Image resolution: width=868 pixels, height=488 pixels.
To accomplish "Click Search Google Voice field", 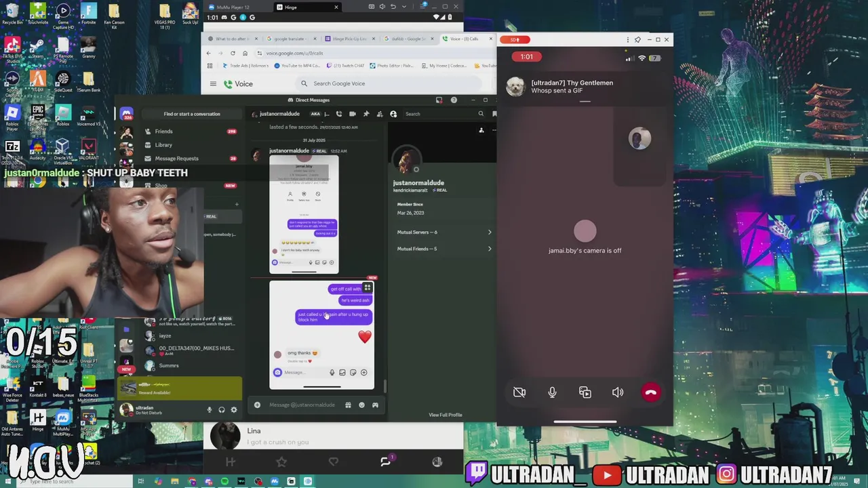I will click(x=390, y=83).
